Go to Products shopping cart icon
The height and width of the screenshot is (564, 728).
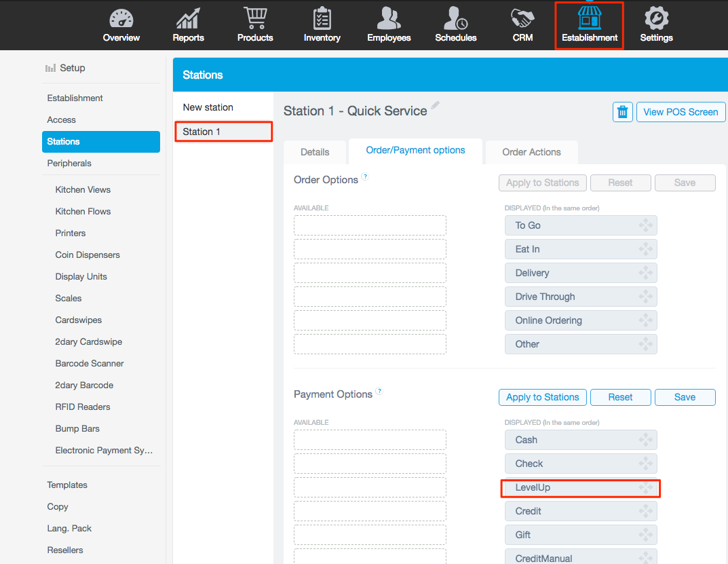pos(255,18)
